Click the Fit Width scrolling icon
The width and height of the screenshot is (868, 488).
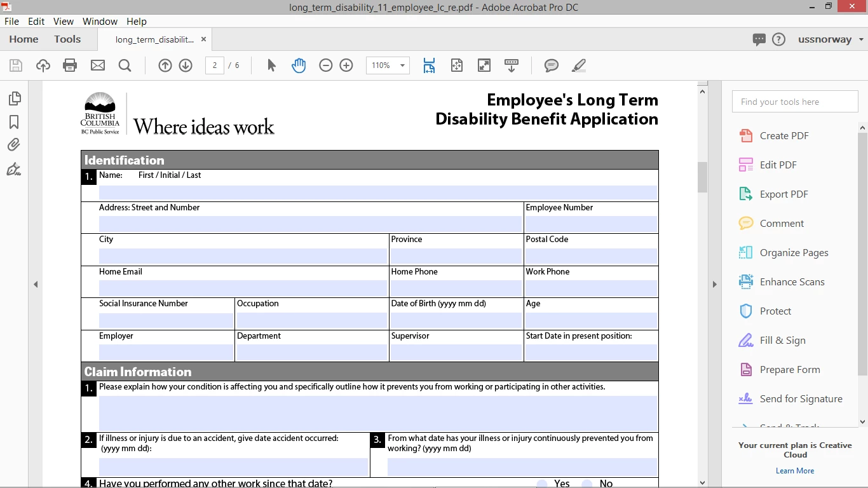tap(429, 65)
